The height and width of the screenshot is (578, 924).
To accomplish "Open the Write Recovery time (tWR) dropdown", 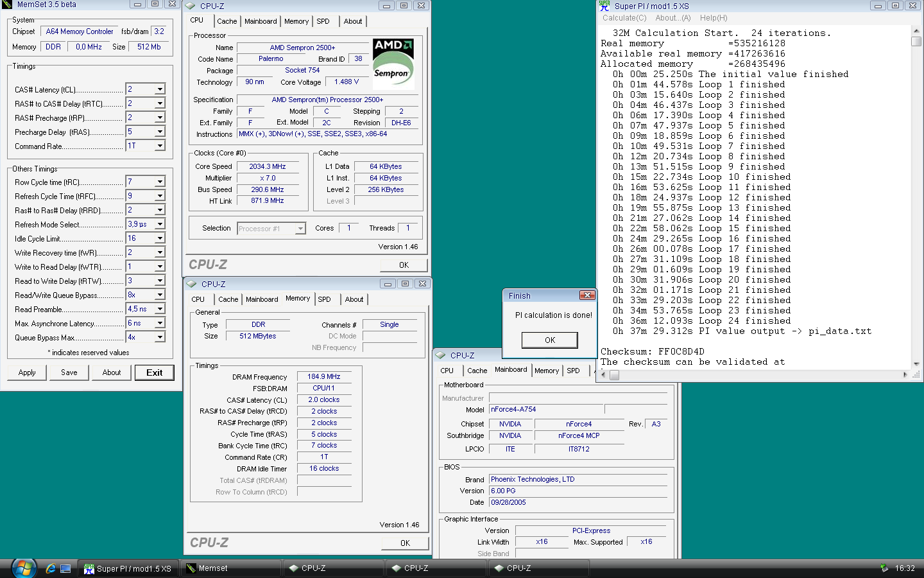I will coord(160,252).
